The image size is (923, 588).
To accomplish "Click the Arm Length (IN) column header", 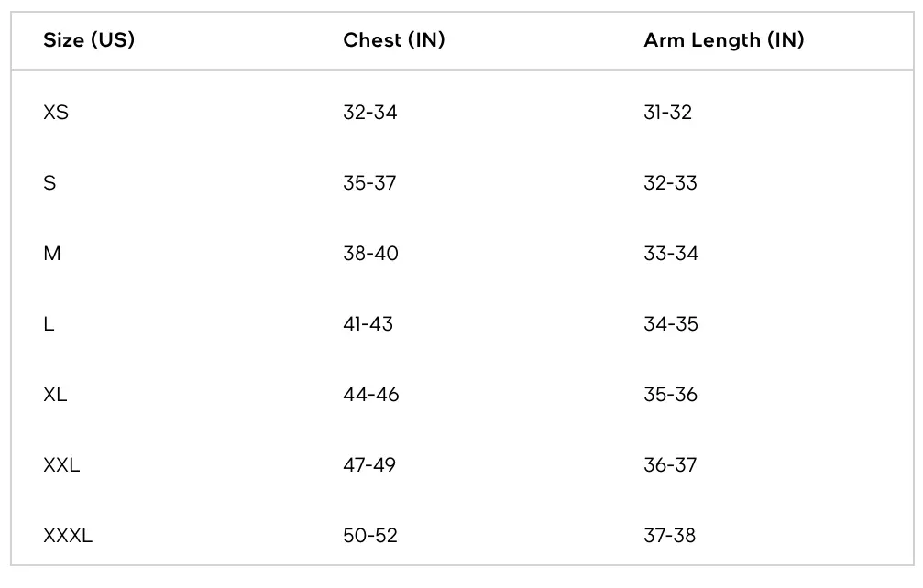I will (723, 40).
